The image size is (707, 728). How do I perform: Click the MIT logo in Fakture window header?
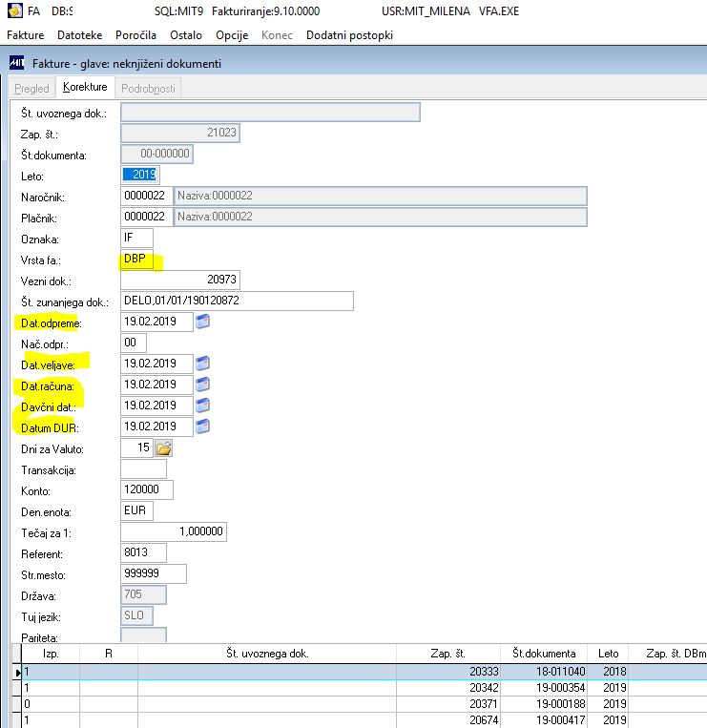[17, 63]
